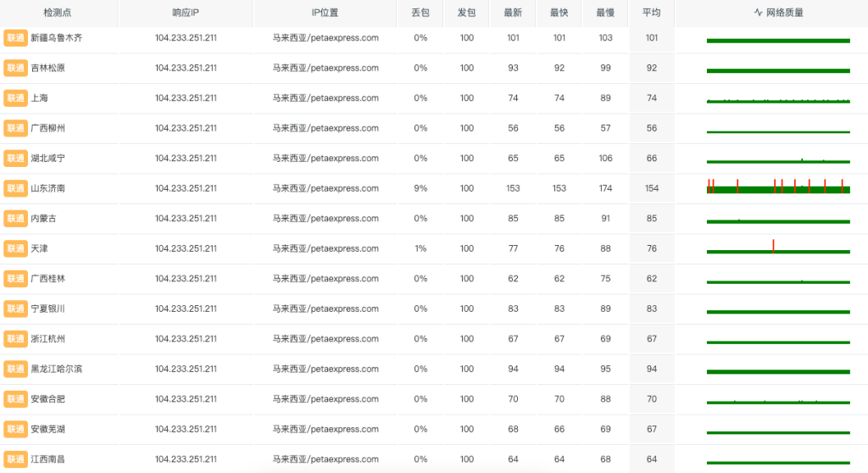This screenshot has height=473, width=868.
Task: Click the 联通 badge beside 新疆乌鲁木齐
Action: click(15, 38)
